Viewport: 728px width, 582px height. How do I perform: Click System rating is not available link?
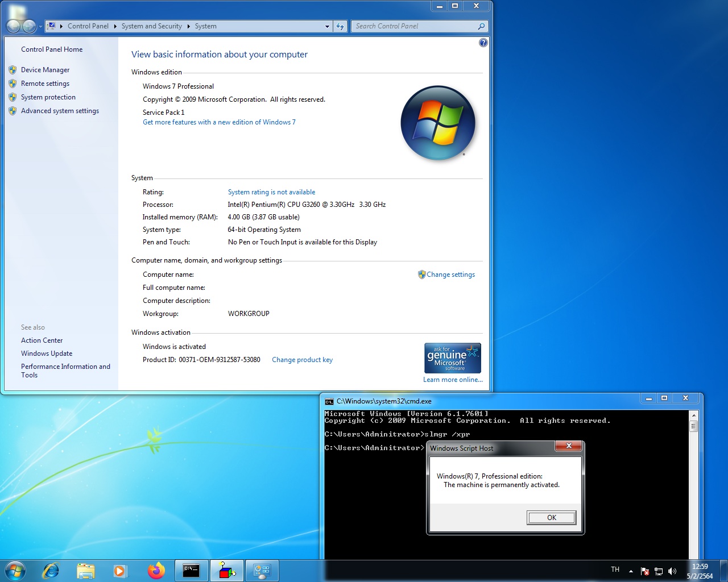[x=271, y=192]
